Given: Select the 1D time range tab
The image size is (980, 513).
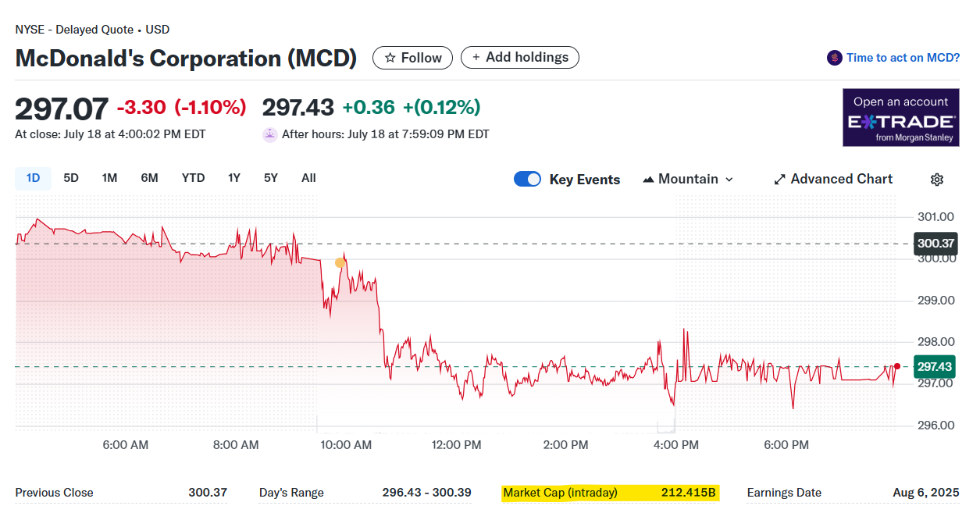Looking at the screenshot, I should [33, 178].
